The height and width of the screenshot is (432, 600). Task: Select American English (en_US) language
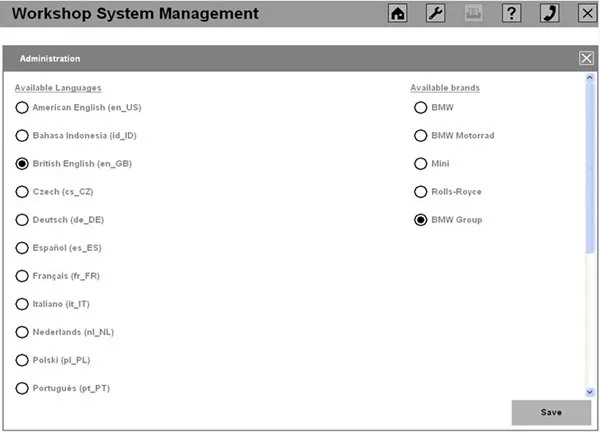click(22, 107)
